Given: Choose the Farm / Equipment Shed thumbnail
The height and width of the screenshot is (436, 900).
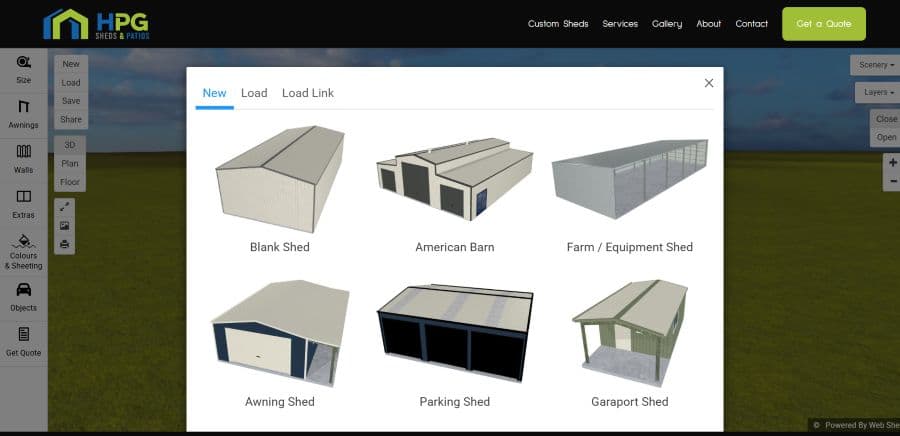Looking at the screenshot, I should point(630,179).
